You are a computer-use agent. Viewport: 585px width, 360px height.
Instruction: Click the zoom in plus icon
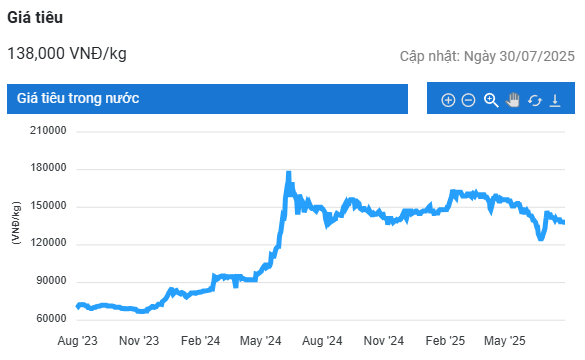(448, 100)
